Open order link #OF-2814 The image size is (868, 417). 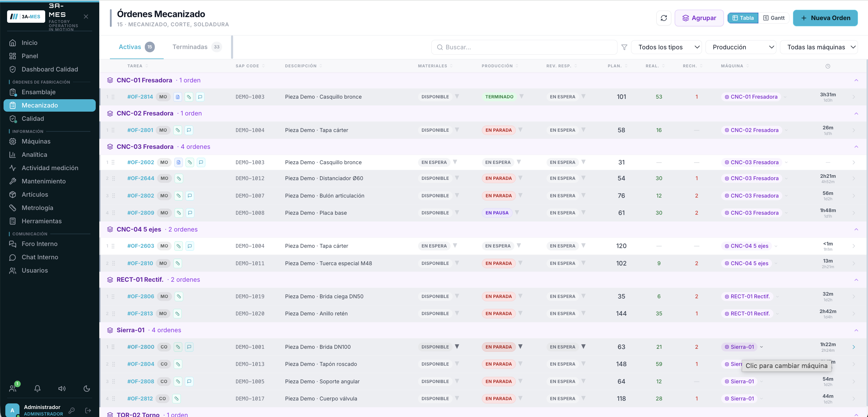[140, 97]
